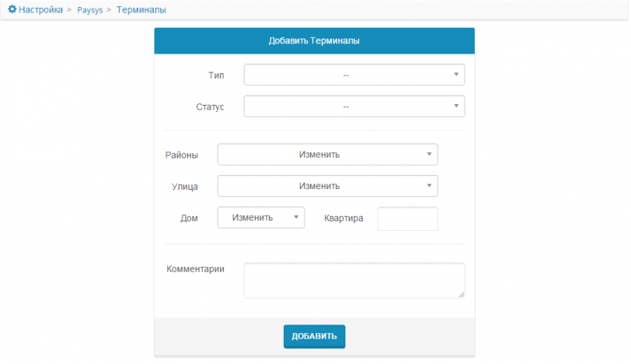Click the caret arrow in Дом field
Image resolution: width=631 pixels, height=364 pixels.
pyautogui.click(x=296, y=217)
